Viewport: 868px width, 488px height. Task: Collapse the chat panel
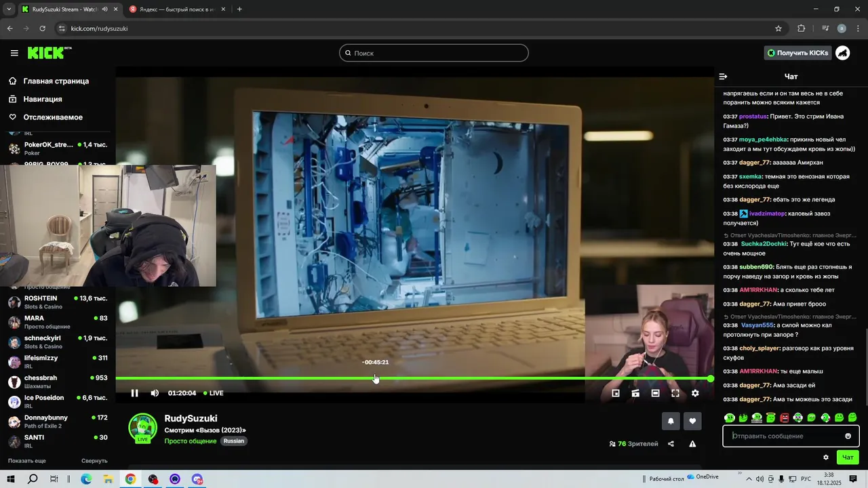click(723, 77)
